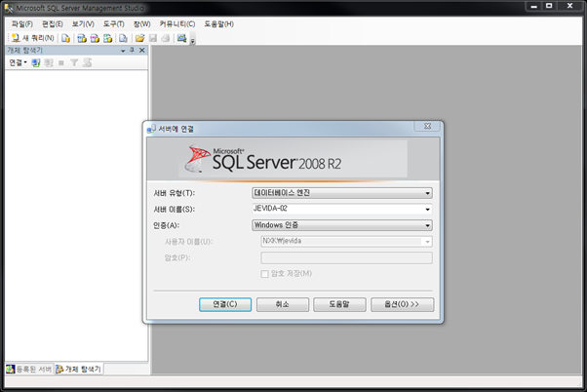
Task: Click the 새 쿼리(N) new query button
Action: click(x=32, y=38)
